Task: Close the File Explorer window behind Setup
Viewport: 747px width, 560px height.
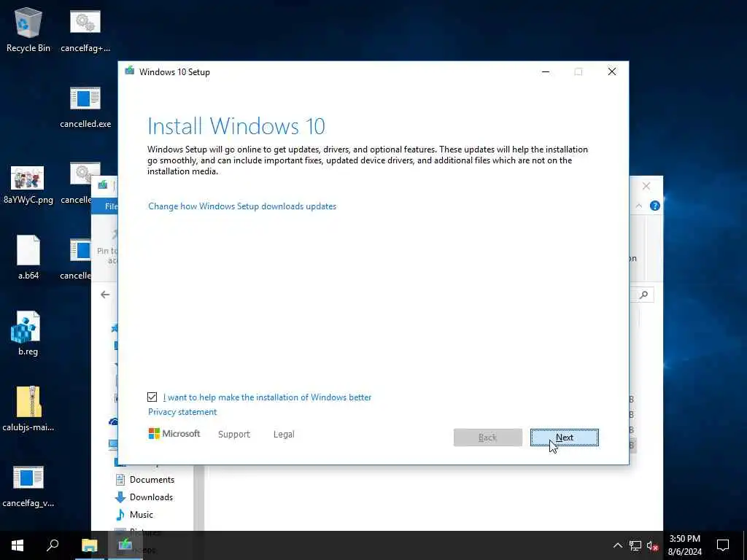Action: point(646,186)
